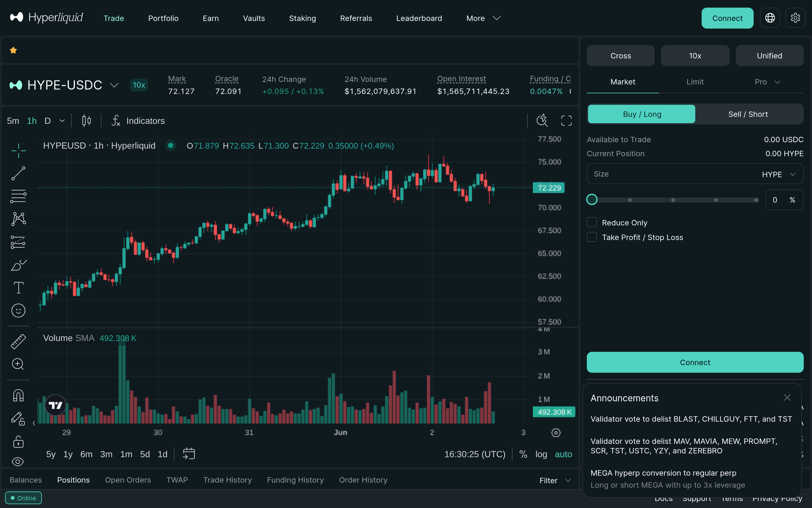Open the Indicators menu

(138, 121)
